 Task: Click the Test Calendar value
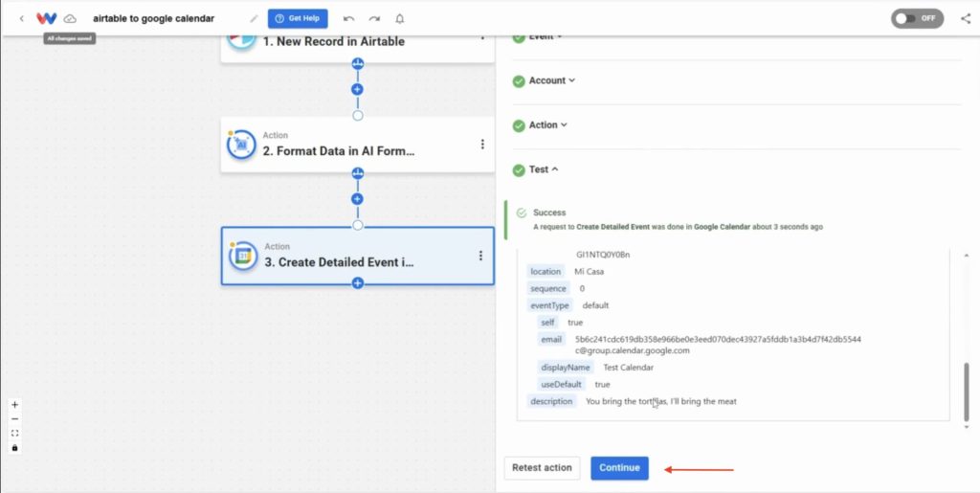tap(628, 368)
